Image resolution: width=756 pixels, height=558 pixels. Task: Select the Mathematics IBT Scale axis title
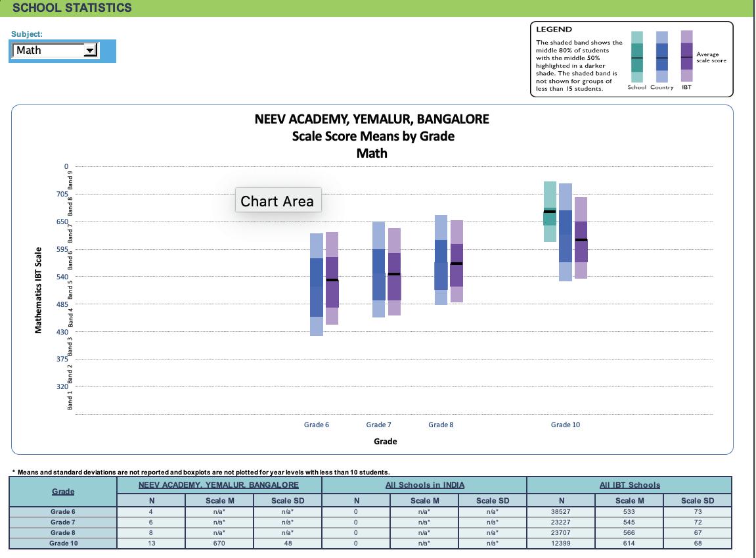pos(38,291)
